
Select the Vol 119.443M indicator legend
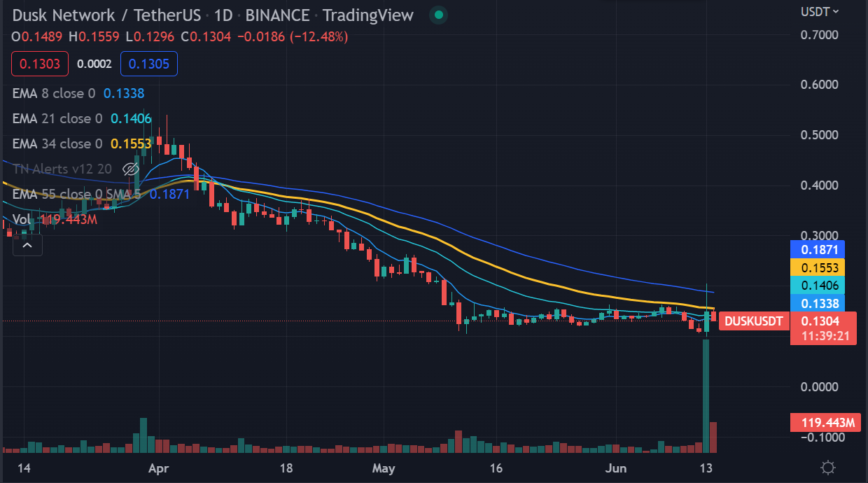pyautogui.click(x=55, y=220)
